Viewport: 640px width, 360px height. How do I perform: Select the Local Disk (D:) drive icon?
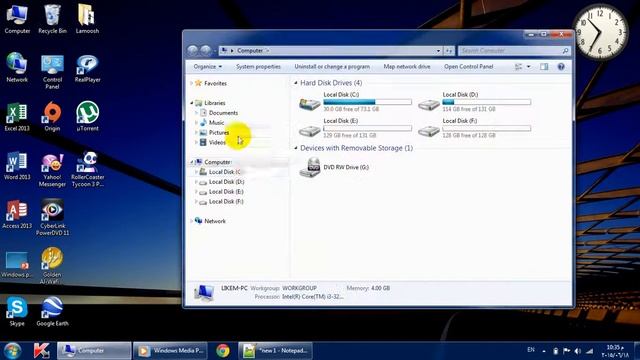[x=429, y=104]
